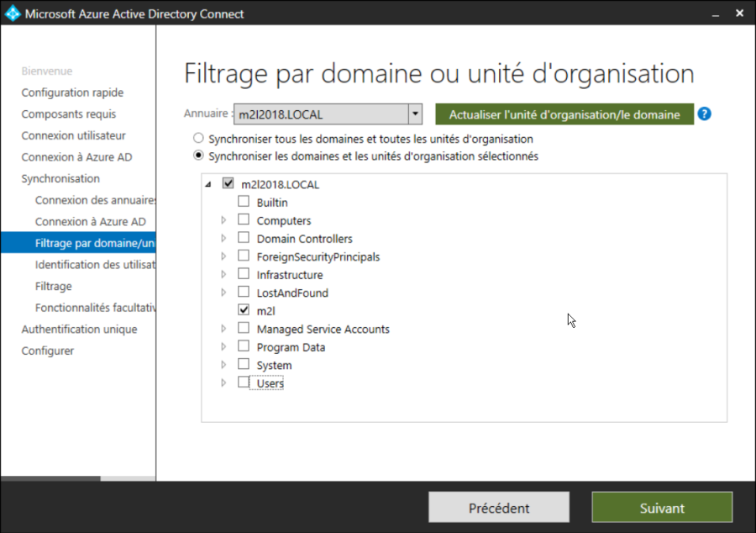Select the m2l tree label
The width and height of the screenshot is (756, 533).
[265, 311]
